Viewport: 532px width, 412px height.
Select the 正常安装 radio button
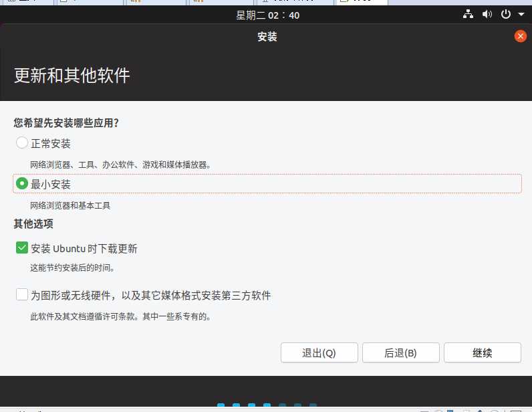(x=21, y=142)
